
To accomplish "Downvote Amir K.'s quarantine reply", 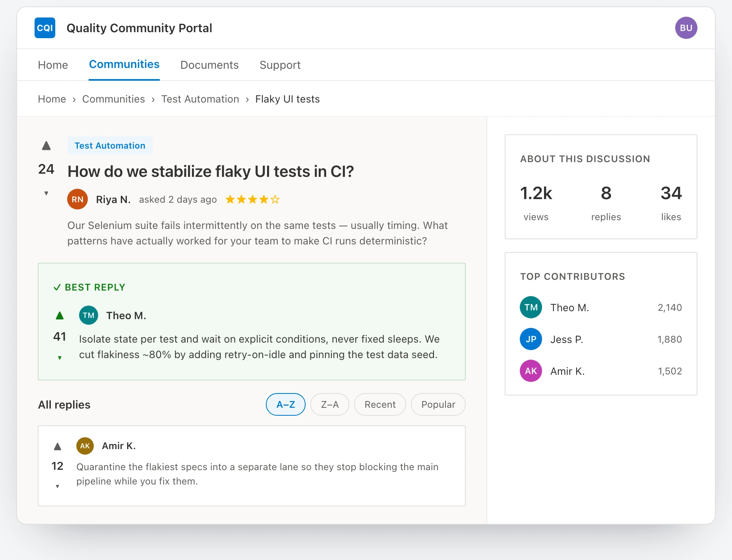I will (57, 486).
